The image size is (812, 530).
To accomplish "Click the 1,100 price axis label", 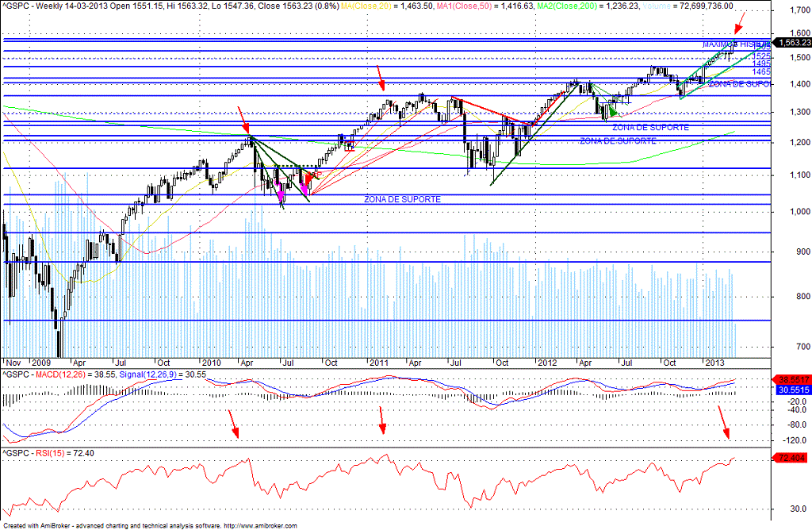I will (800, 175).
